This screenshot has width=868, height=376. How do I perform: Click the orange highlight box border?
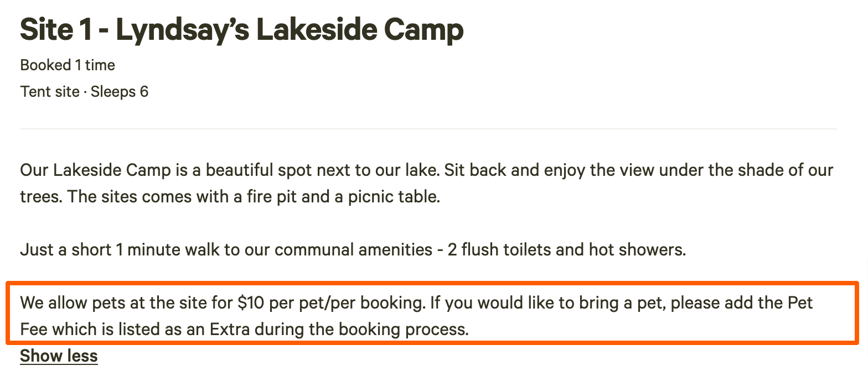pos(432,283)
